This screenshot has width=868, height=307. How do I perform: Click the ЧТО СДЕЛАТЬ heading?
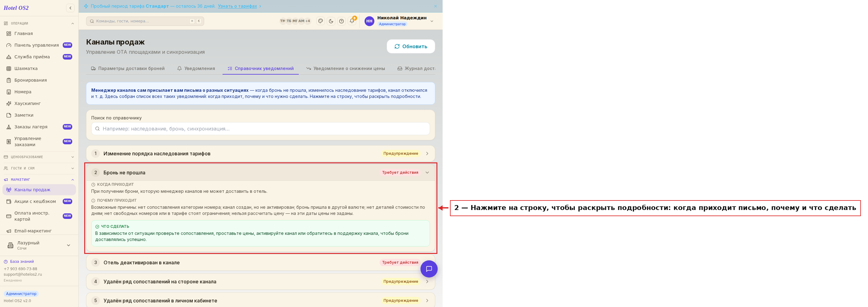point(115,227)
